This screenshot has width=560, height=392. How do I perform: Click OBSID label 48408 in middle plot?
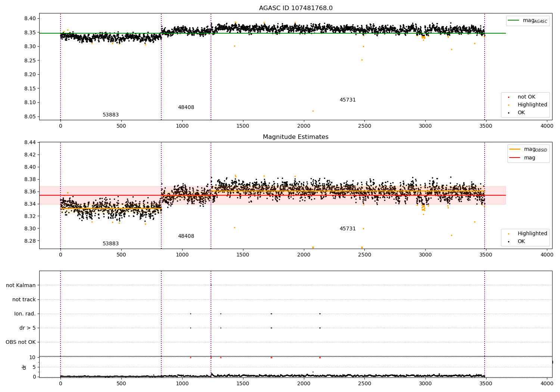pyautogui.click(x=186, y=236)
